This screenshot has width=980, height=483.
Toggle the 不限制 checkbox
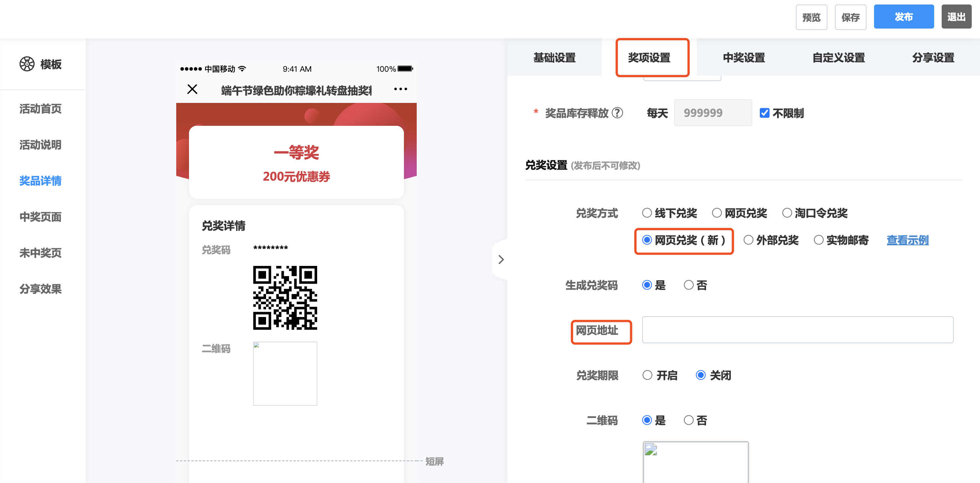764,113
